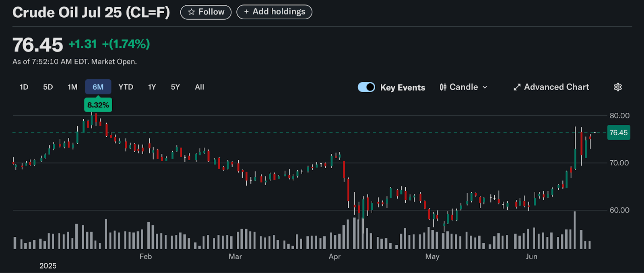Screen dimensions: 644x273
Task: Click the 60.00 axis label
Action: [619, 210]
